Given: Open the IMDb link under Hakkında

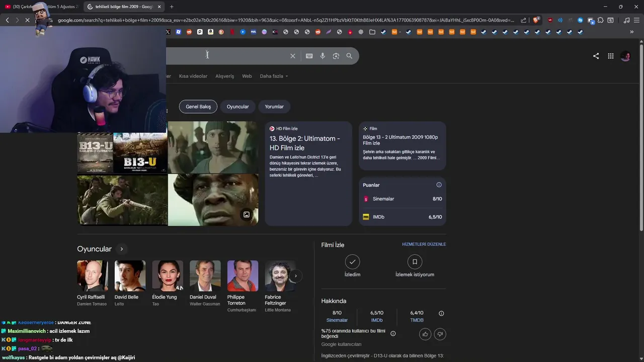Looking at the screenshot, I should click(377, 320).
